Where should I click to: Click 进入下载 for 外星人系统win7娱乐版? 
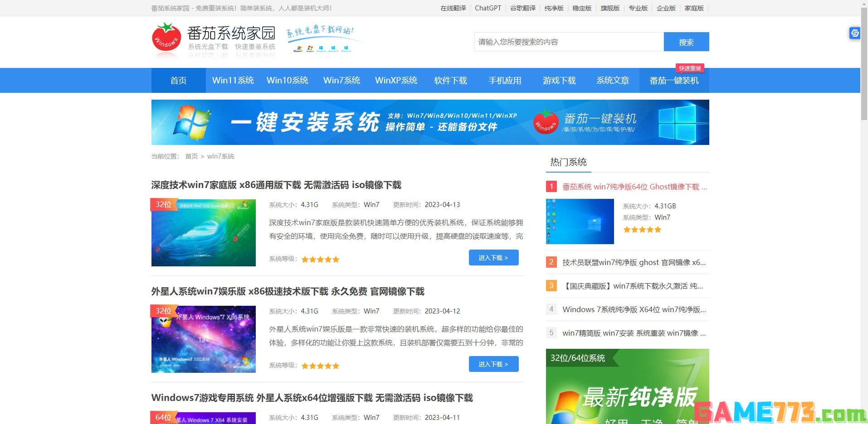(493, 364)
